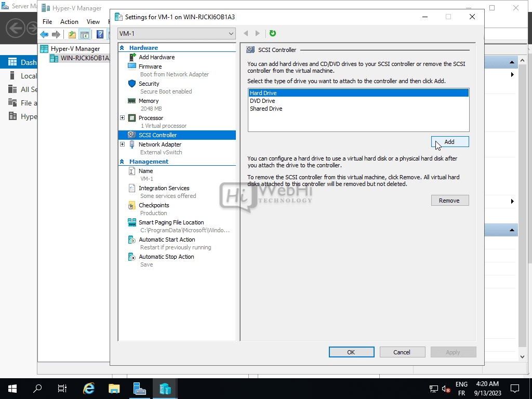Select the SCSI Controller tree item
Image resolution: width=532 pixels, height=399 pixels.
pyautogui.click(x=177, y=135)
